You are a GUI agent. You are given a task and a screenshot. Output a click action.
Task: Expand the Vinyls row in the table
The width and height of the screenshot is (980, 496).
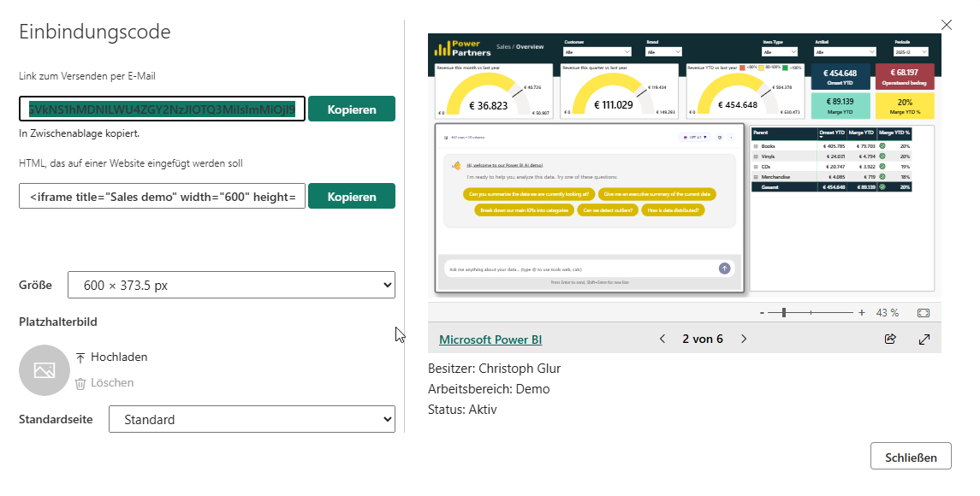click(x=756, y=156)
